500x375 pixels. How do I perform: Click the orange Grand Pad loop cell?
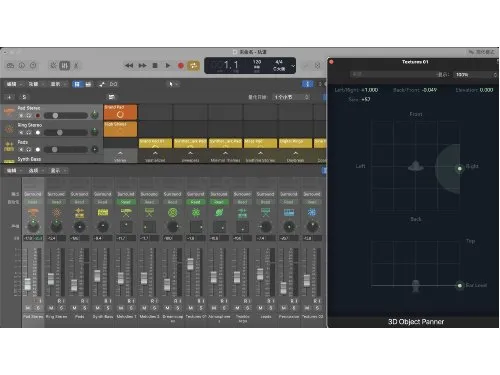(120, 112)
